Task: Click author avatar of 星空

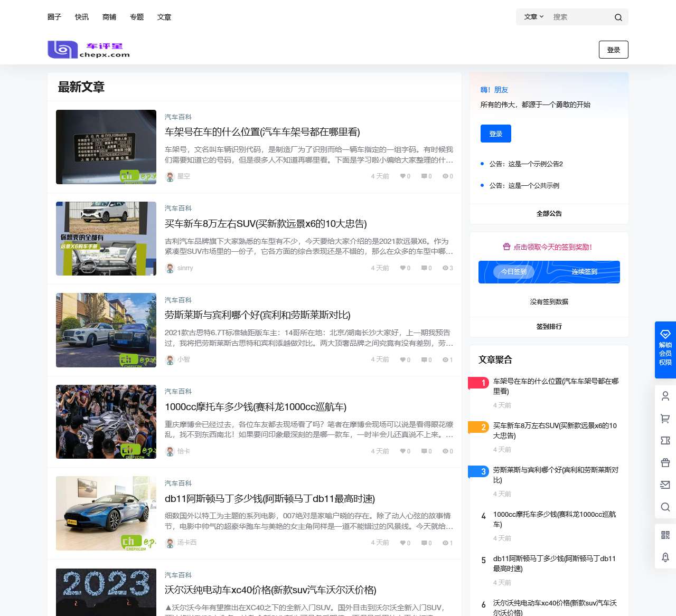Action: [170, 177]
